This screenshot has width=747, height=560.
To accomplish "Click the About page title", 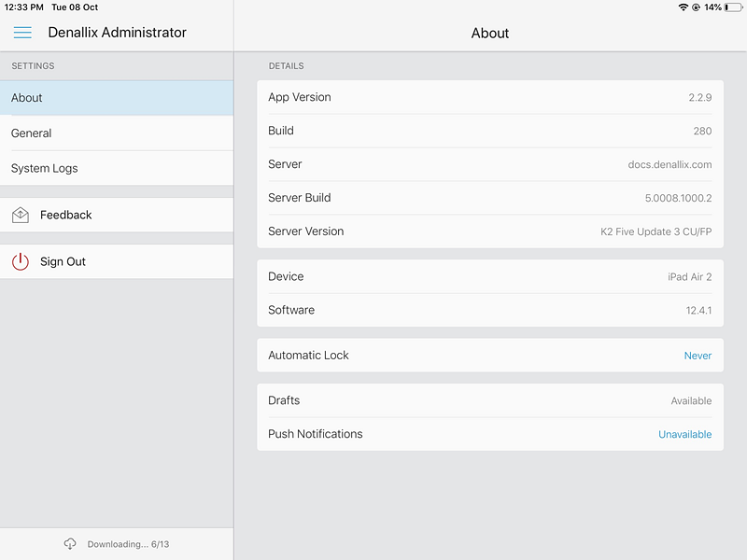I will [489, 34].
